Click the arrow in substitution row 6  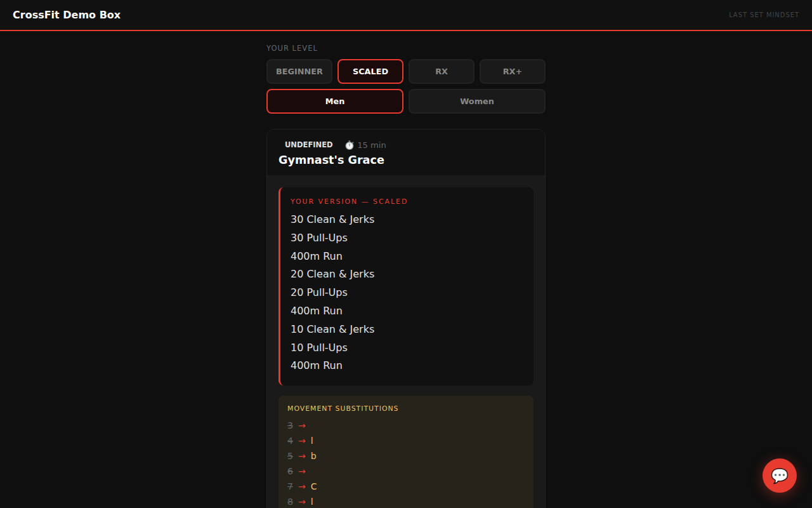(302, 472)
